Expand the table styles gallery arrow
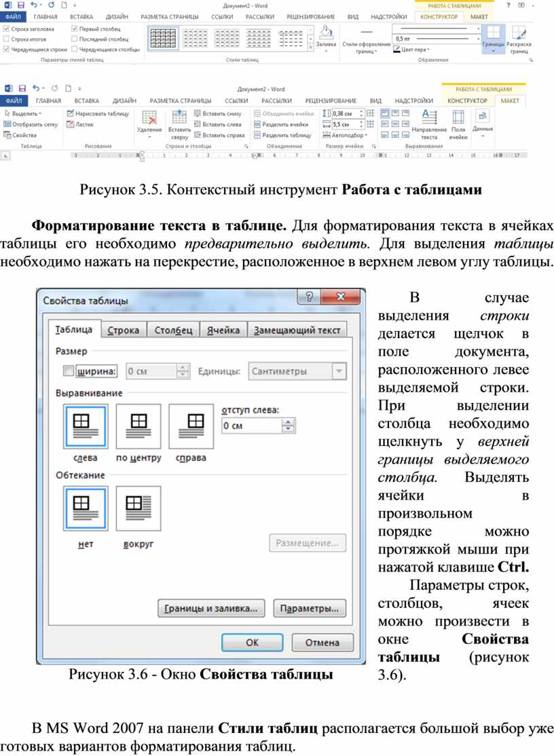The height and width of the screenshot is (756, 554). [310, 48]
